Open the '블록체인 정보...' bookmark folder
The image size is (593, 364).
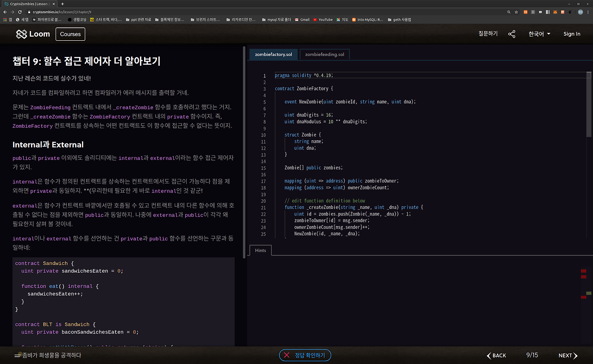coord(170,19)
